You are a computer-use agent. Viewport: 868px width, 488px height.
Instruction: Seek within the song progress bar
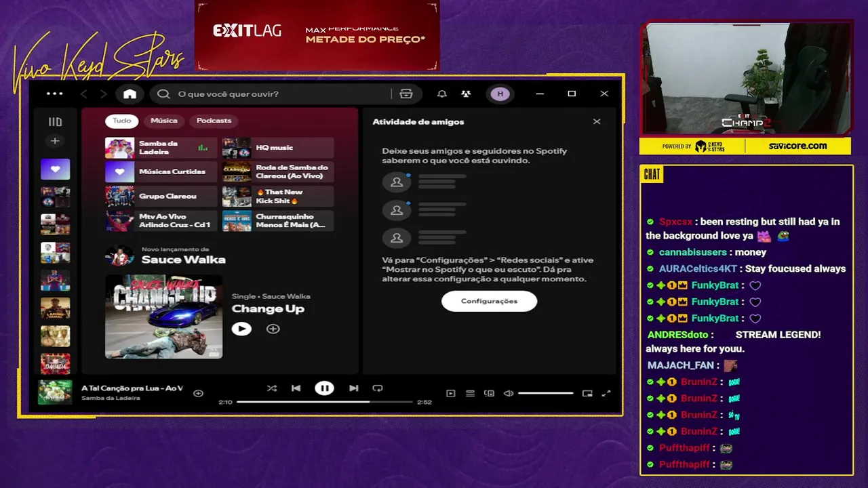(324, 402)
